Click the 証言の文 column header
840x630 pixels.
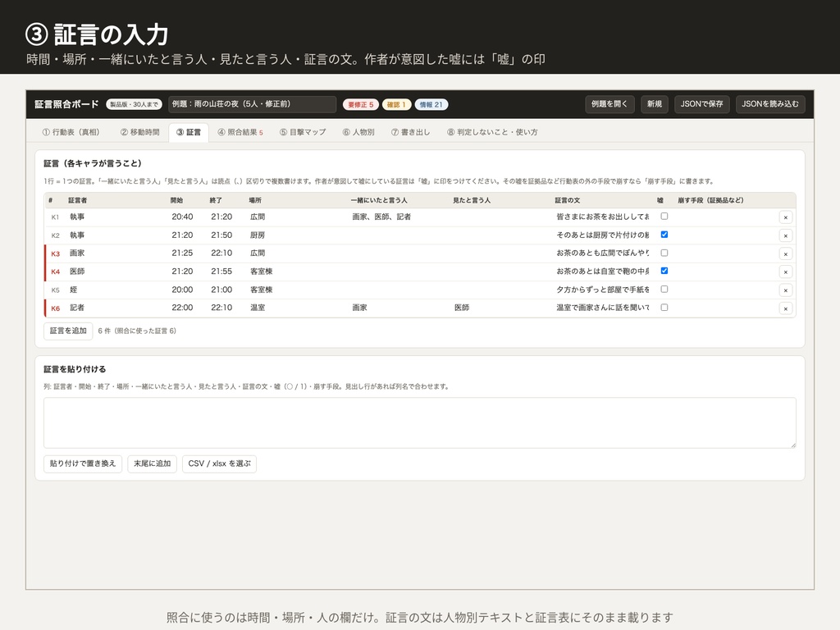568,200
